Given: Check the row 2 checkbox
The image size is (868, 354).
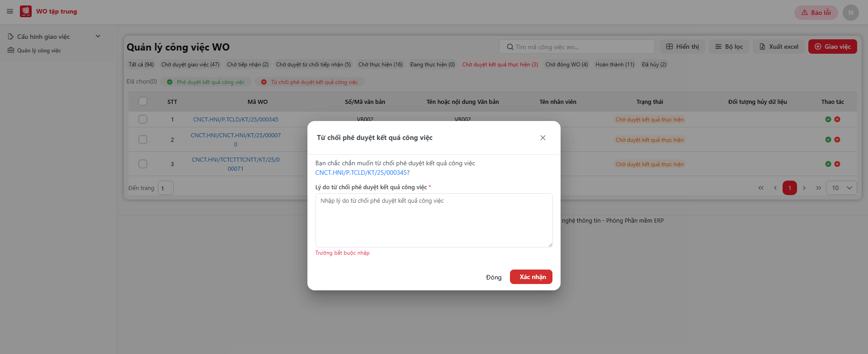Looking at the screenshot, I should [143, 140].
